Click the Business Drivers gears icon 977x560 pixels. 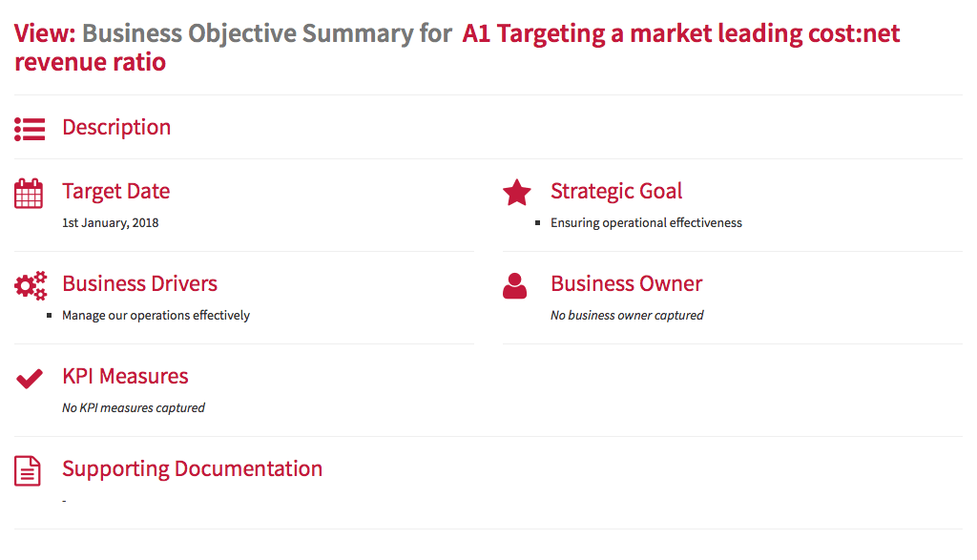tap(31, 286)
